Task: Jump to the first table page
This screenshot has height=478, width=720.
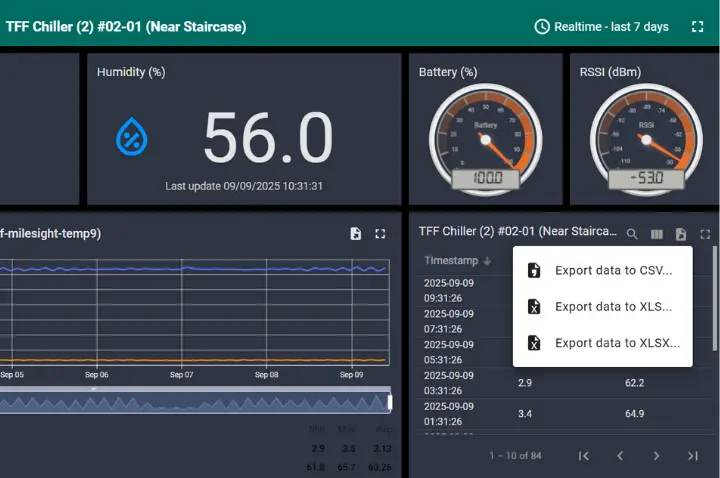Action: (x=584, y=456)
